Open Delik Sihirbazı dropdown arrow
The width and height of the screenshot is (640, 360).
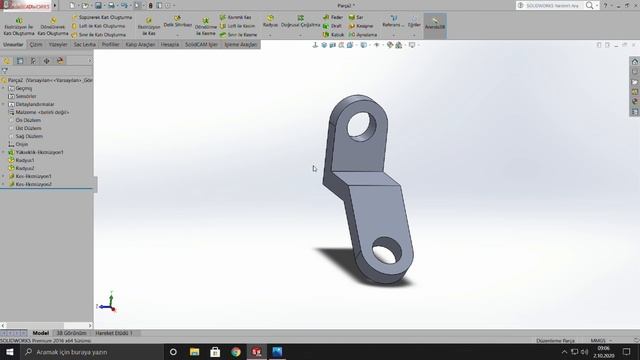[178, 35]
